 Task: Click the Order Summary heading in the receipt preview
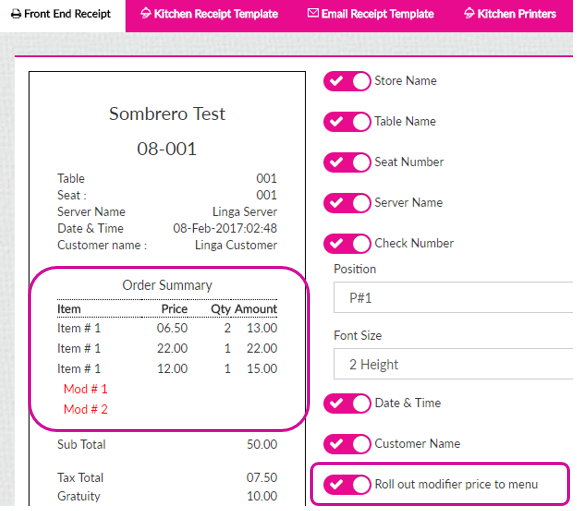167,285
